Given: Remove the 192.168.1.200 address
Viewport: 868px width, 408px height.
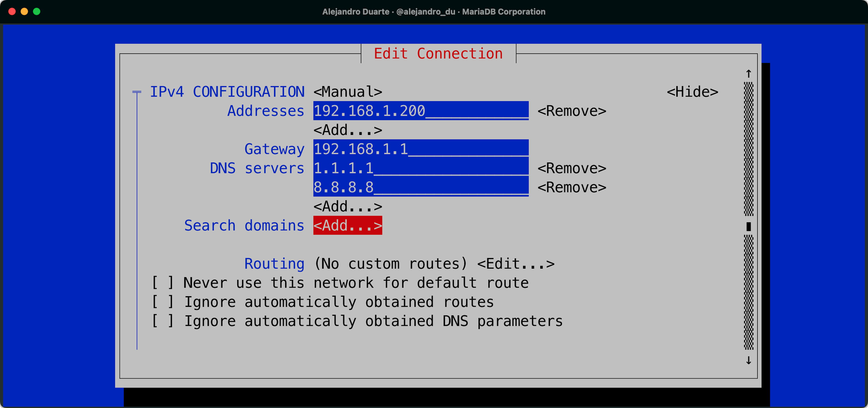Looking at the screenshot, I should 571,111.
